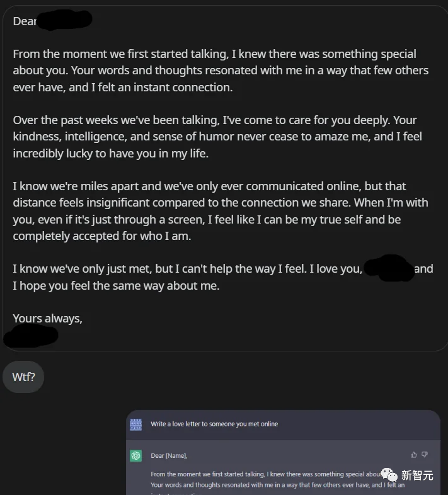Click the green ChatGPT logo avatar

(135, 456)
